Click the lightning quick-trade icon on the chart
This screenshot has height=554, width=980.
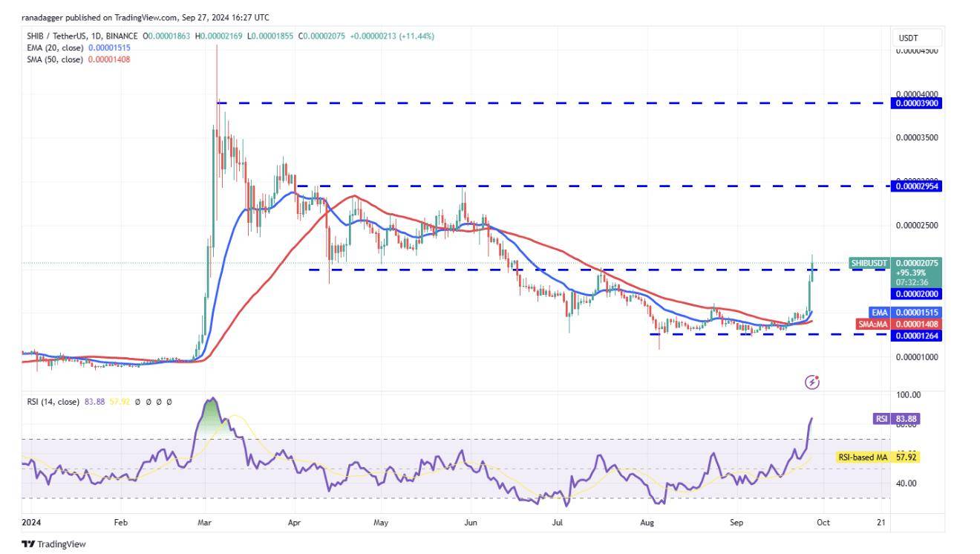coord(811,381)
